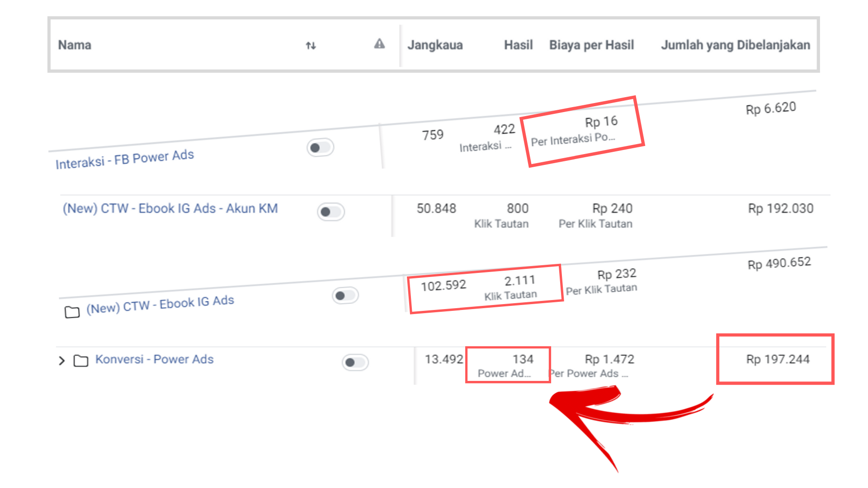Expand the Konversi - Power Ads row chevron
This screenshot has width=868, height=488.
click(62, 361)
